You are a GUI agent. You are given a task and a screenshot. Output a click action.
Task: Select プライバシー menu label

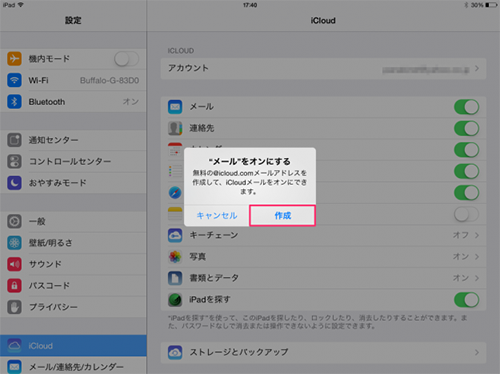[53, 307]
